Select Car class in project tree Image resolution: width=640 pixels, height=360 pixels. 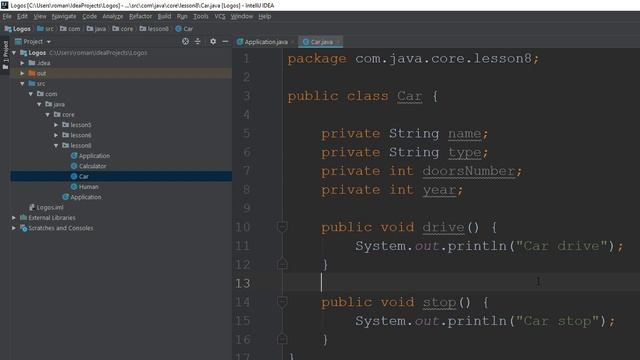tap(121, 176)
